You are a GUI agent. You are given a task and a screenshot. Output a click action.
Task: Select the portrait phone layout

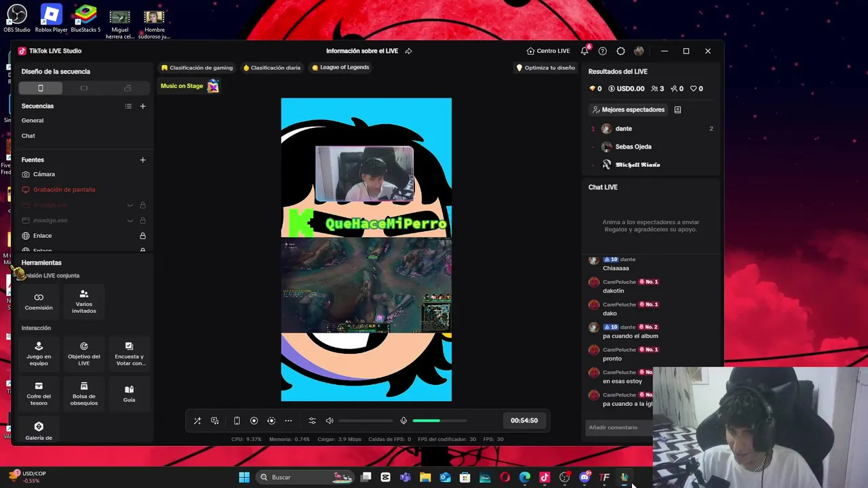click(x=41, y=88)
